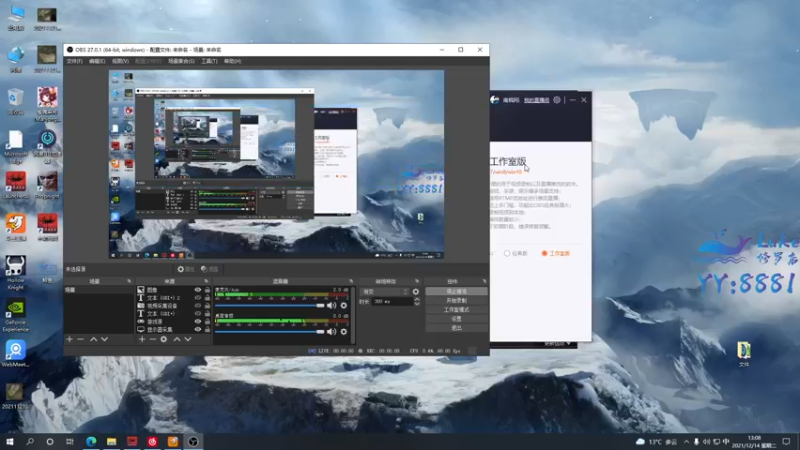
Task: Open the Recycle Bin desktop icon
Action: 15,102
